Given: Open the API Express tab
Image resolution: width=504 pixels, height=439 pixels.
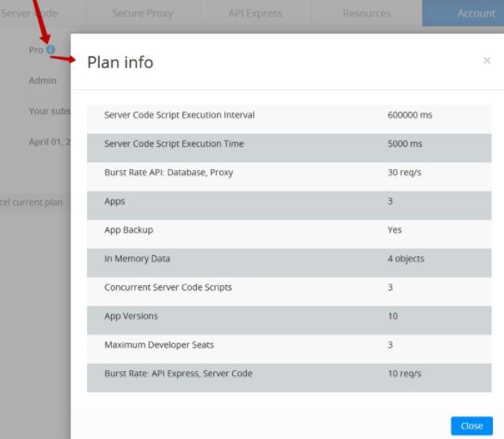Looking at the screenshot, I should coord(255,13).
